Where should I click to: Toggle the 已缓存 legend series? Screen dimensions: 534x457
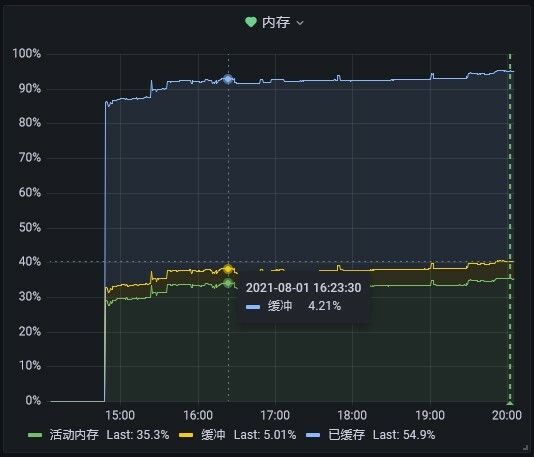[x=346, y=435]
